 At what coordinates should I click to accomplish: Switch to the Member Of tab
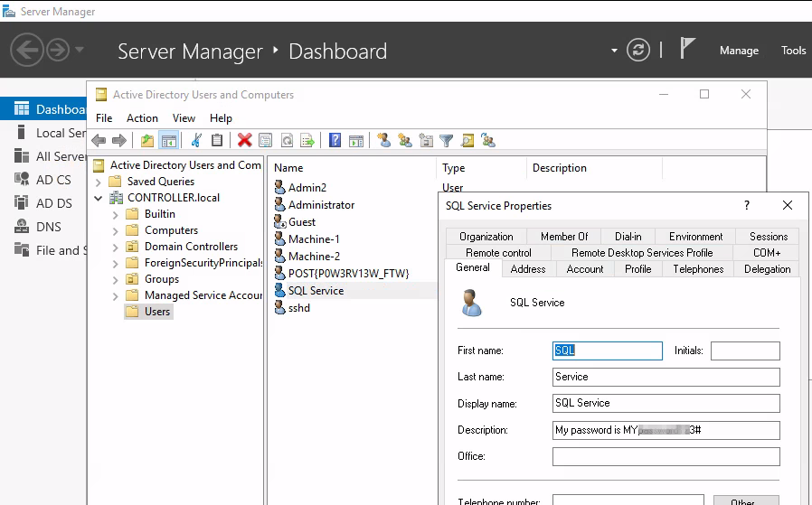tap(564, 237)
